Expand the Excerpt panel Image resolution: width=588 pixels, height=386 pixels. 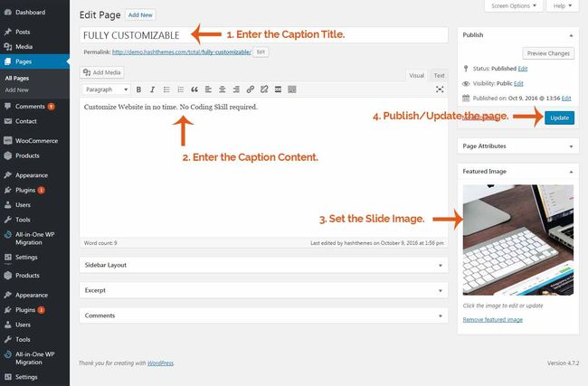263,290
